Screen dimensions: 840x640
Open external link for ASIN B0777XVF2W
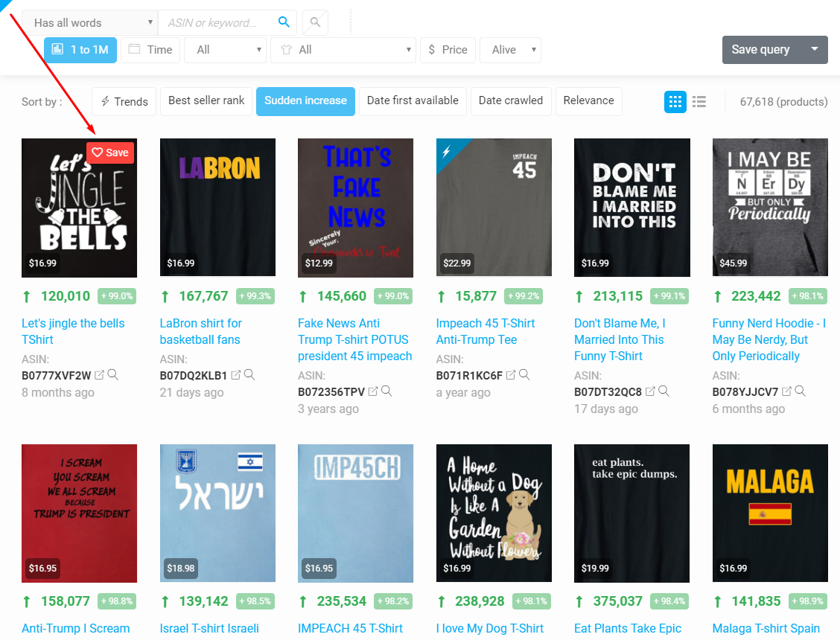click(x=99, y=375)
